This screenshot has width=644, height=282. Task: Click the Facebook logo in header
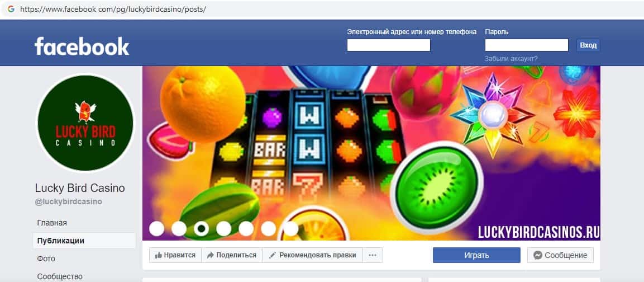[82, 46]
